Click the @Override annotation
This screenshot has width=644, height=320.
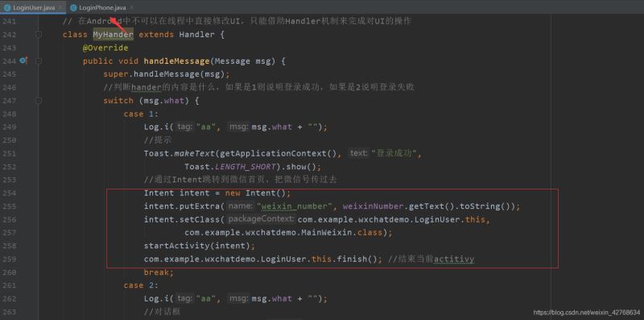coord(105,48)
